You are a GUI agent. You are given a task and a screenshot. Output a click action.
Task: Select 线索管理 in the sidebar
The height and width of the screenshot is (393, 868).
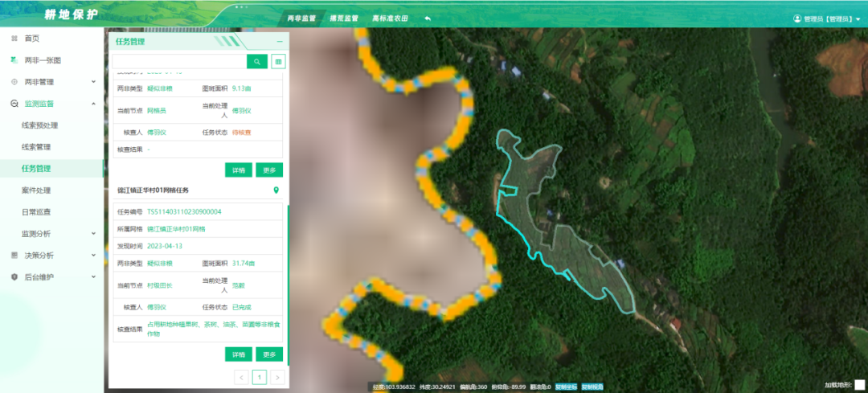click(36, 147)
